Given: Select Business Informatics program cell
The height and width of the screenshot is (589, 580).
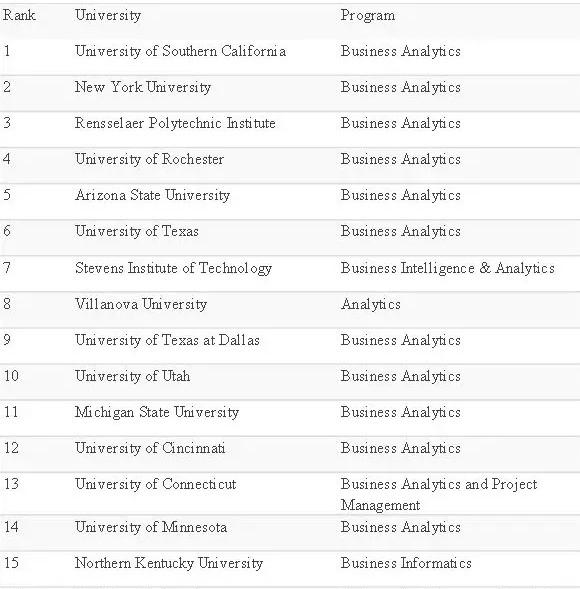Looking at the screenshot, I should click(406, 563).
